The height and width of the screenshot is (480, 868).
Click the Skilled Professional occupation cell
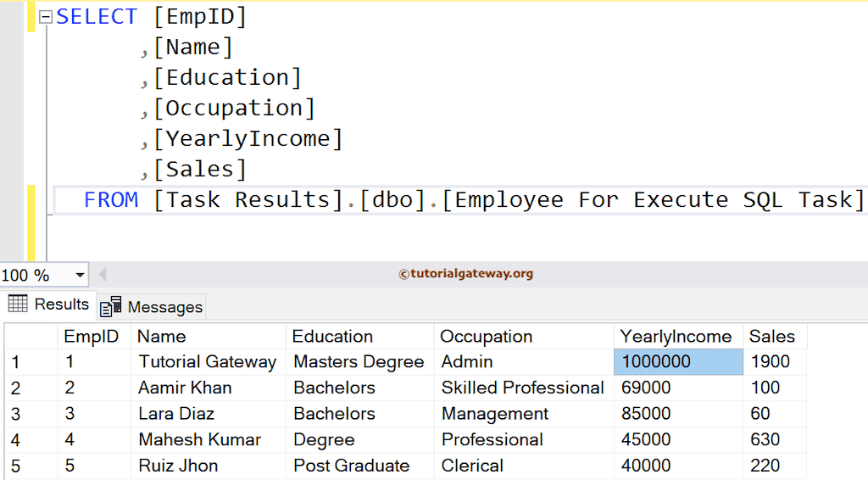click(522, 388)
